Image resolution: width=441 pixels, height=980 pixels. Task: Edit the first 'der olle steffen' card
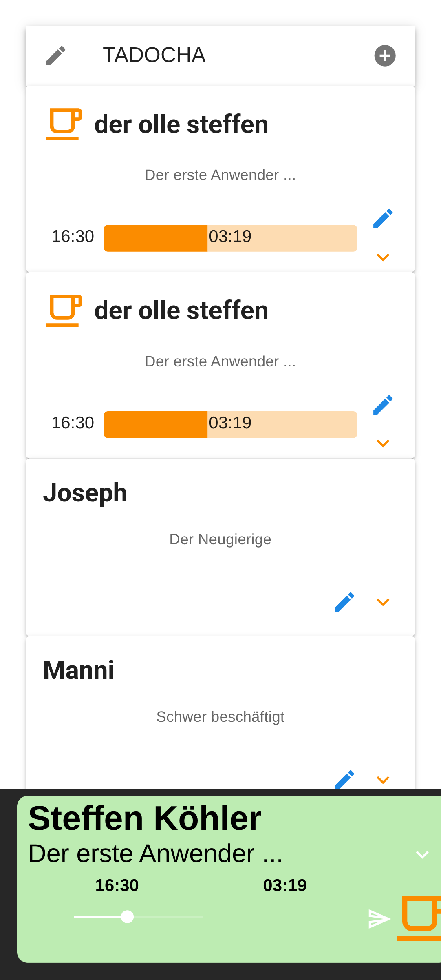click(x=383, y=219)
